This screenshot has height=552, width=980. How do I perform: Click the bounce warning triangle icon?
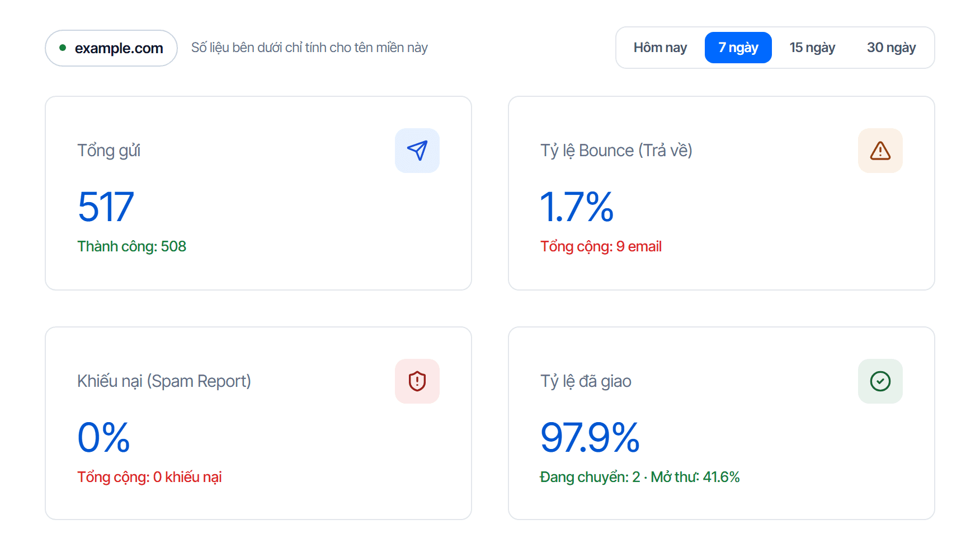880,151
